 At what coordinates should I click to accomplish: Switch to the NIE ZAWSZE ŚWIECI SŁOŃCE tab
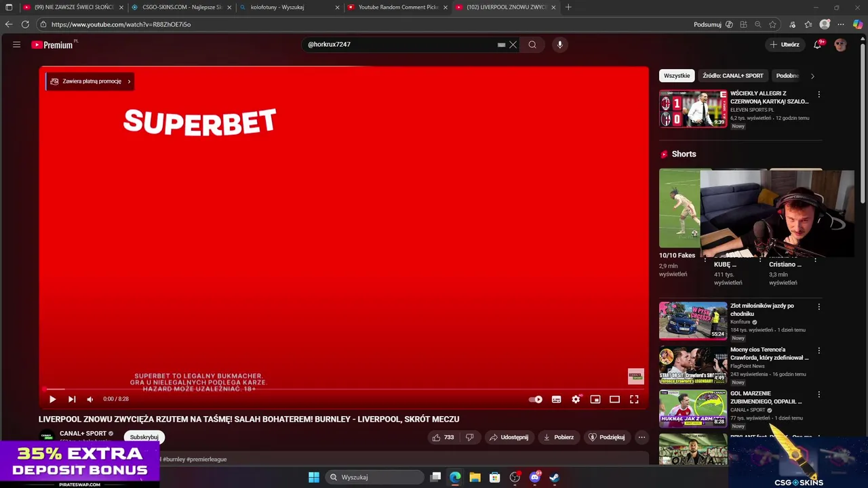[x=73, y=7]
